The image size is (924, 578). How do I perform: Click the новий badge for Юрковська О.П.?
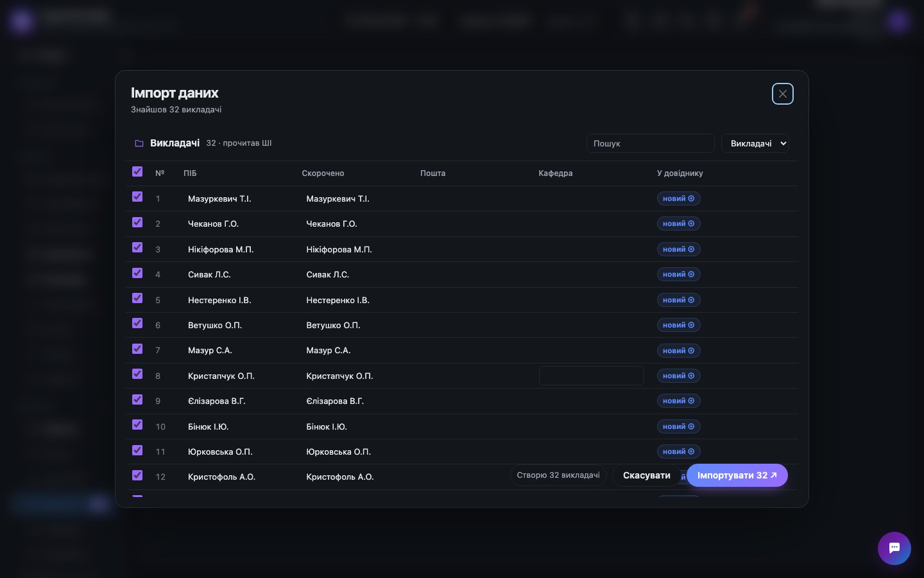pyautogui.click(x=678, y=451)
